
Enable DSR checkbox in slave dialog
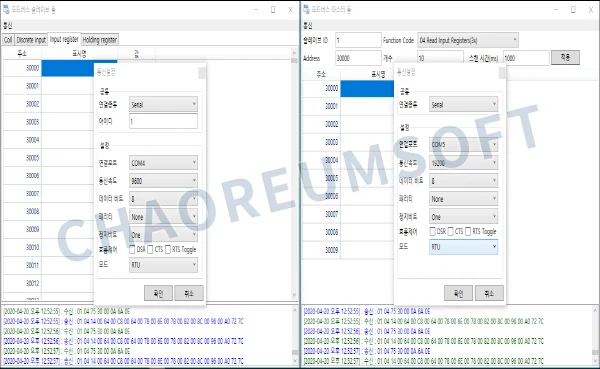[x=132, y=250]
